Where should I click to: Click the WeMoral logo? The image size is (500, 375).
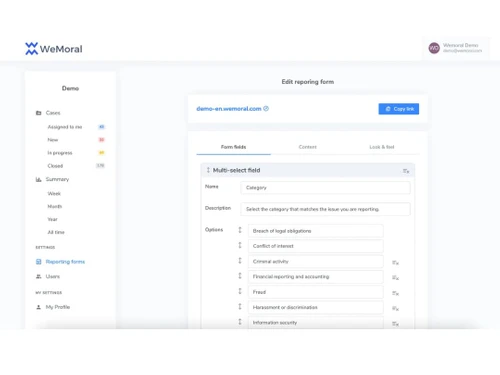click(54, 49)
